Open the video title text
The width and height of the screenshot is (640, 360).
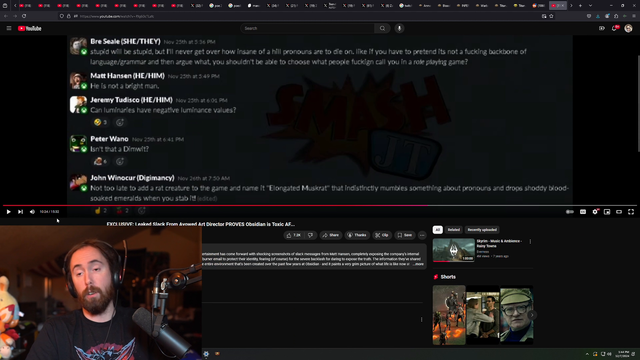click(200, 224)
